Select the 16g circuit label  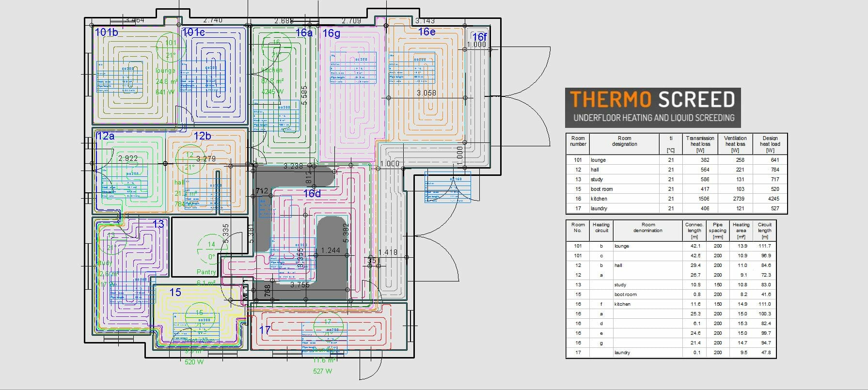[x=331, y=33]
